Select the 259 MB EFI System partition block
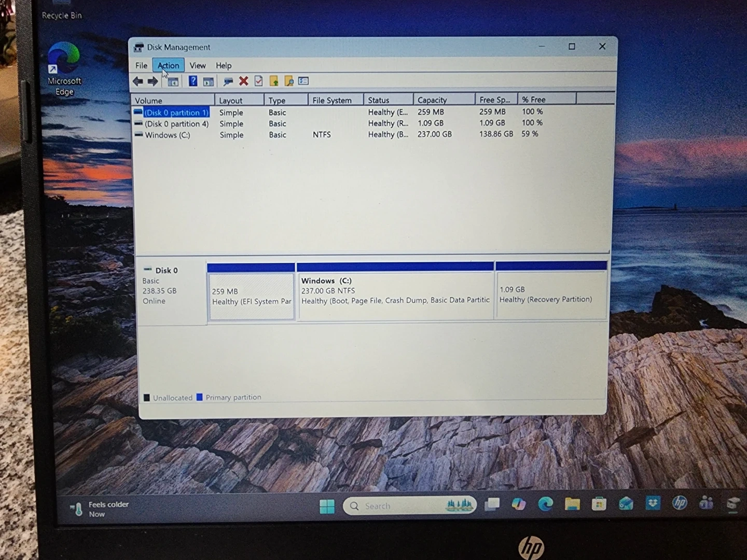The image size is (747, 560). (x=251, y=297)
